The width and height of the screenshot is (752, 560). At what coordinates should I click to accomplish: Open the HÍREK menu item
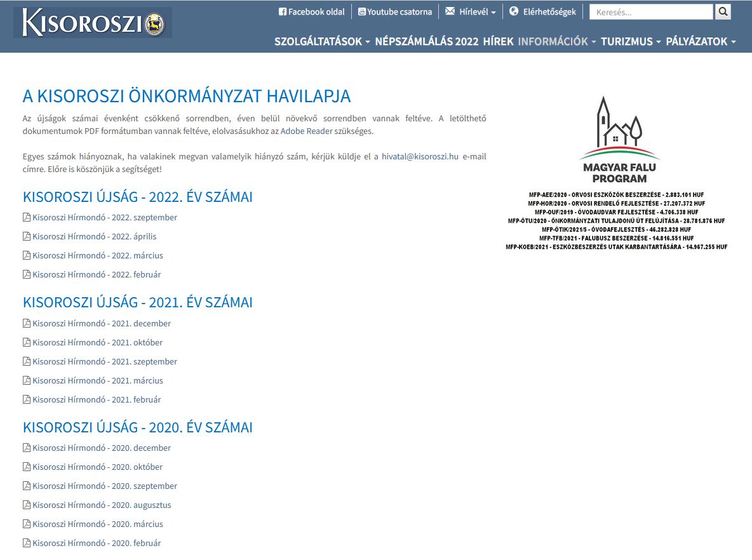pyautogui.click(x=499, y=41)
